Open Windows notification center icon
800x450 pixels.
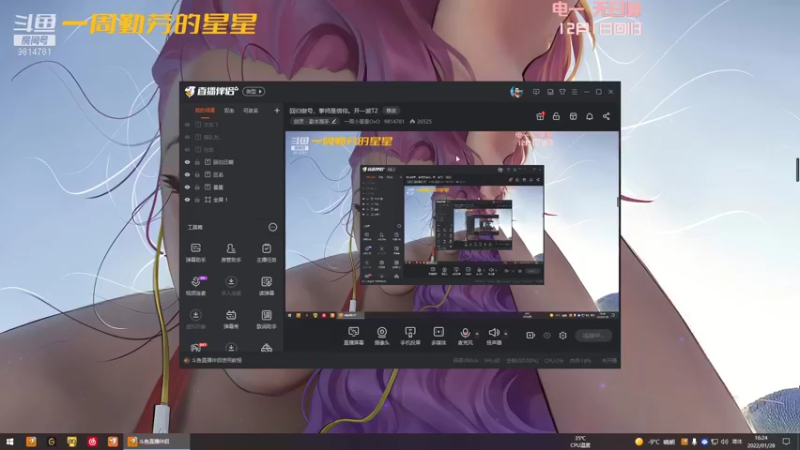786,441
